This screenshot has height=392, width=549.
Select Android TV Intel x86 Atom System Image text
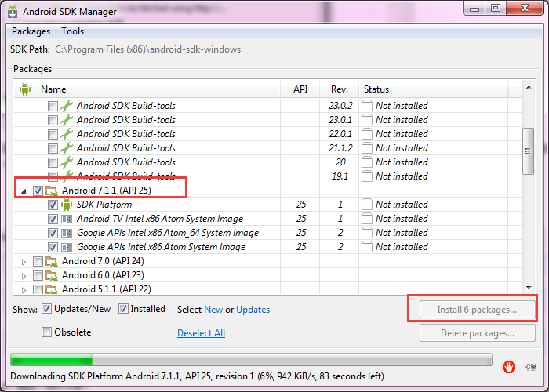[160, 219]
